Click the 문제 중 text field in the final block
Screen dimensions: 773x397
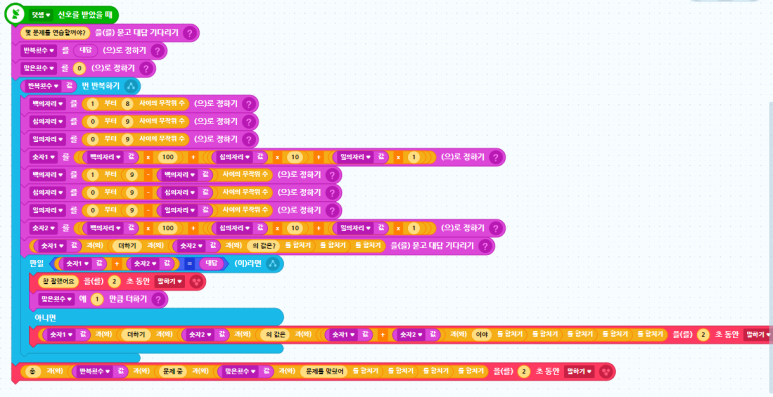pyautogui.click(x=173, y=371)
